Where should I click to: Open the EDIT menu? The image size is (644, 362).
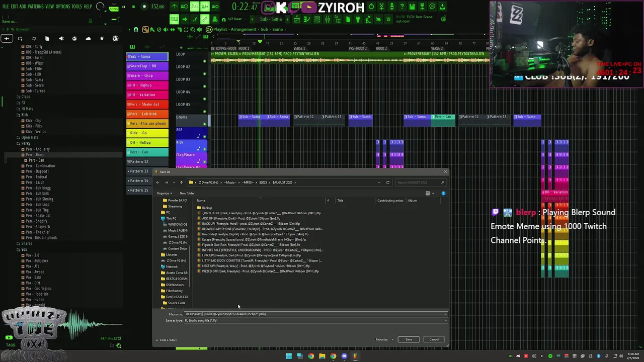pyautogui.click(x=15, y=7)
